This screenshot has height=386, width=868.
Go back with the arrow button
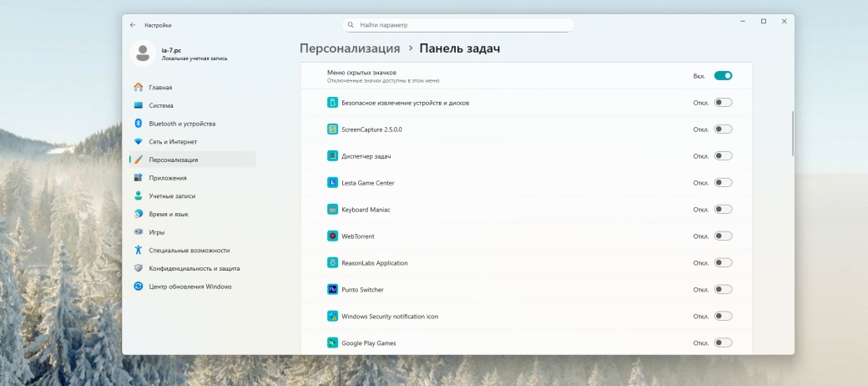point(133,25)
